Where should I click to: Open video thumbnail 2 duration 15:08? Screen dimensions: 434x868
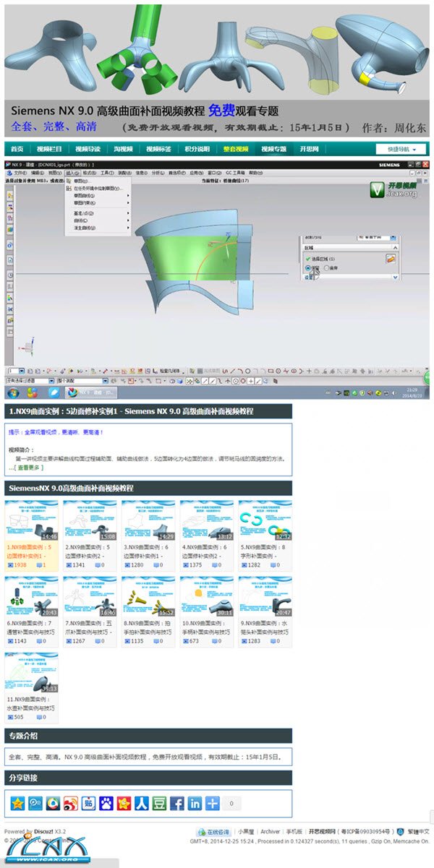click(x=89, y=520)
